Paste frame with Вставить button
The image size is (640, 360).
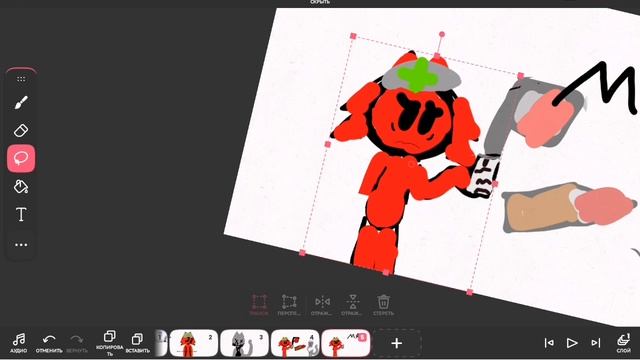coord(137,342)
